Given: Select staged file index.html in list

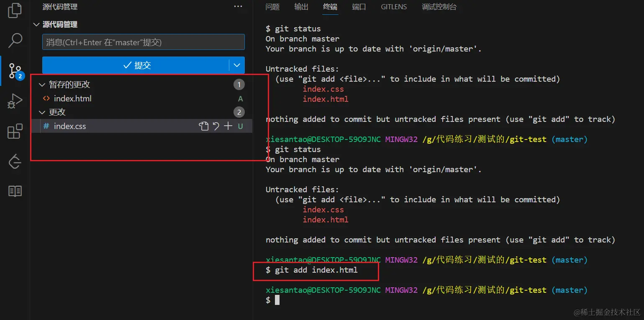Looking at the screenshot, I should coord(141,98).
